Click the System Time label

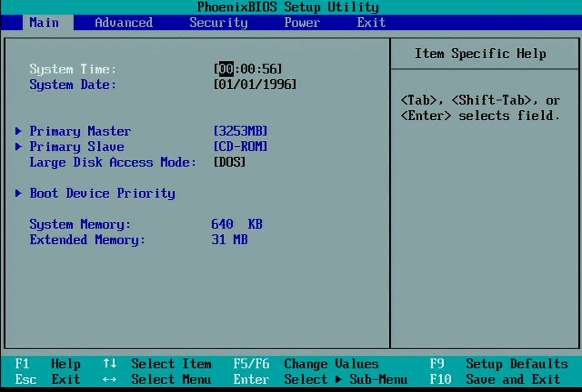(x=73, y=69)
